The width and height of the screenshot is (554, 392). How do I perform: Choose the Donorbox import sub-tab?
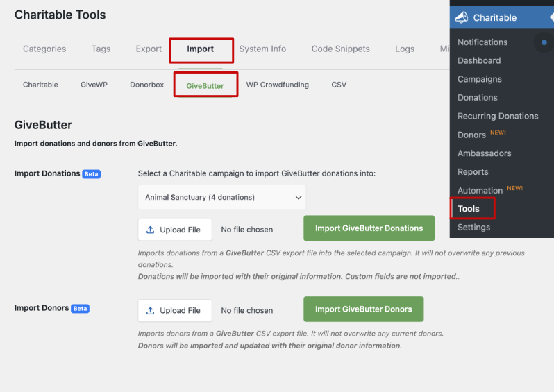pyautogui.click(x=147, y=85)
